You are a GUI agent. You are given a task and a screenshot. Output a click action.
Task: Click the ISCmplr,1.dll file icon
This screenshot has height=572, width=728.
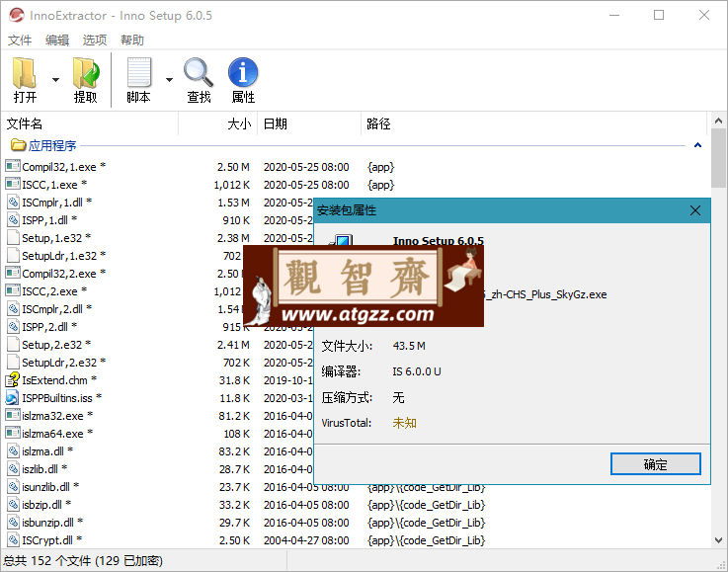coord(14,202)
